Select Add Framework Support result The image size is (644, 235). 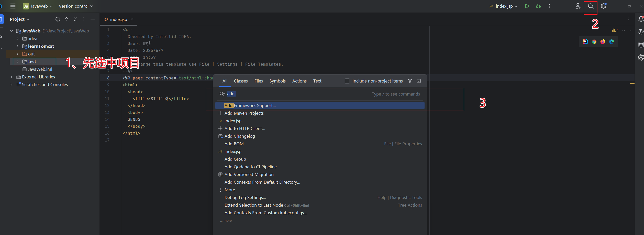[x=320, y=105]
